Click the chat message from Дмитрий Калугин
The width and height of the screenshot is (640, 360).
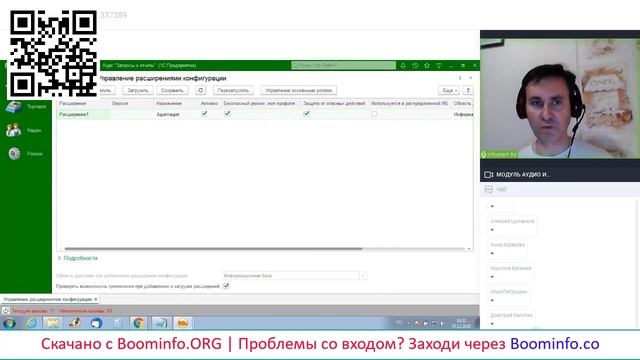point(511,319)
